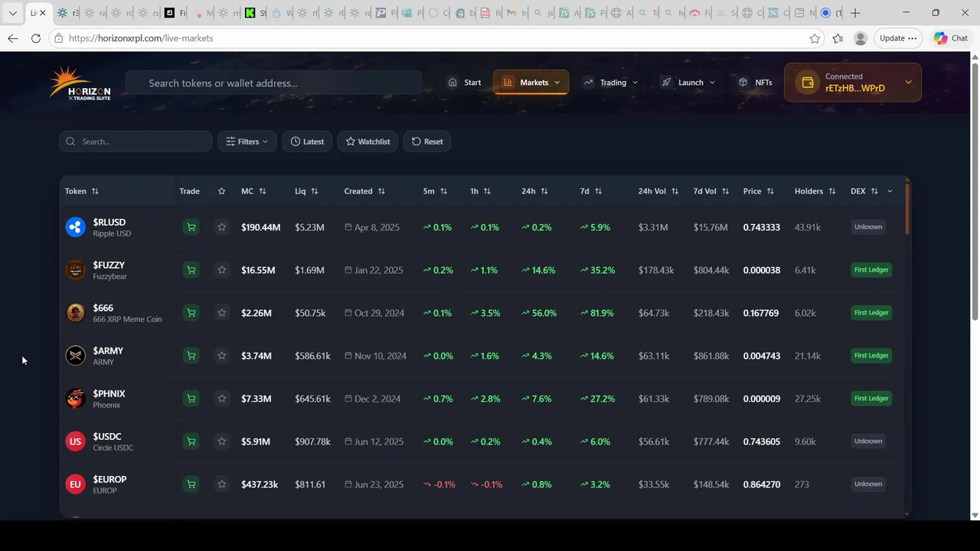Toggle watchlist star for $666

[x=221, y=313]
